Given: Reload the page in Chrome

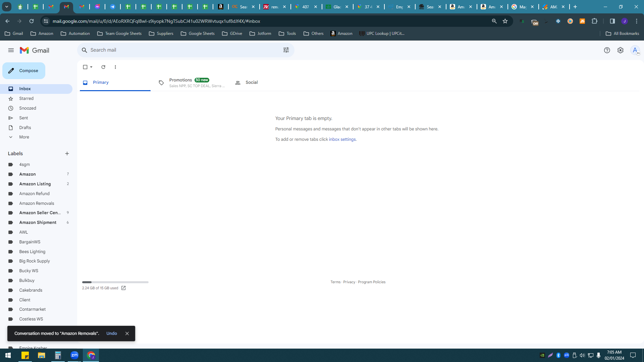Looking at the screenshot, I should click(x=32, y=21).
